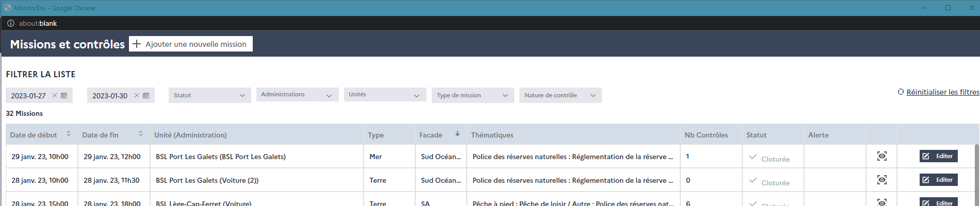980x206 pixels.
Task: Click the Mer type cell
Action: point(389,157)
